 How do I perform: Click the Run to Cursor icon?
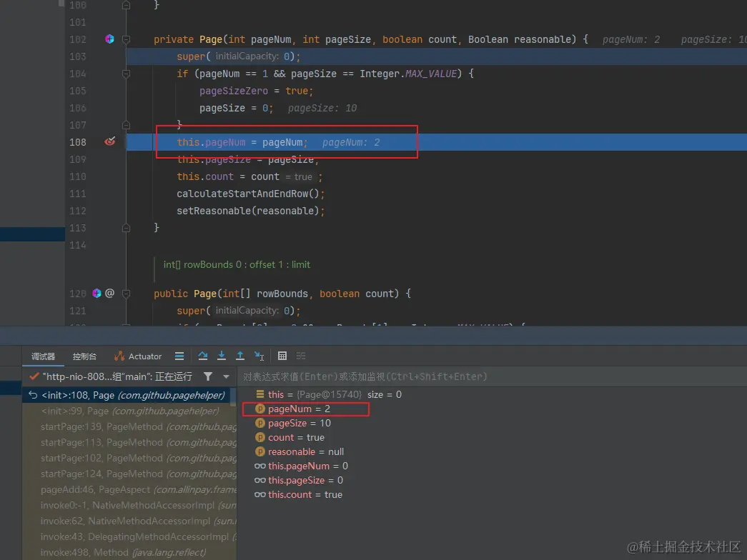(x=259, y=356)
